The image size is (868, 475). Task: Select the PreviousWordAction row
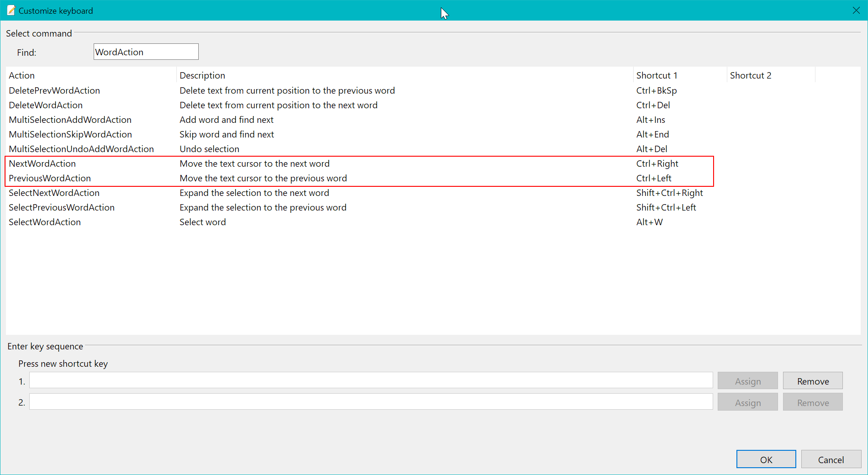point(50,178)
